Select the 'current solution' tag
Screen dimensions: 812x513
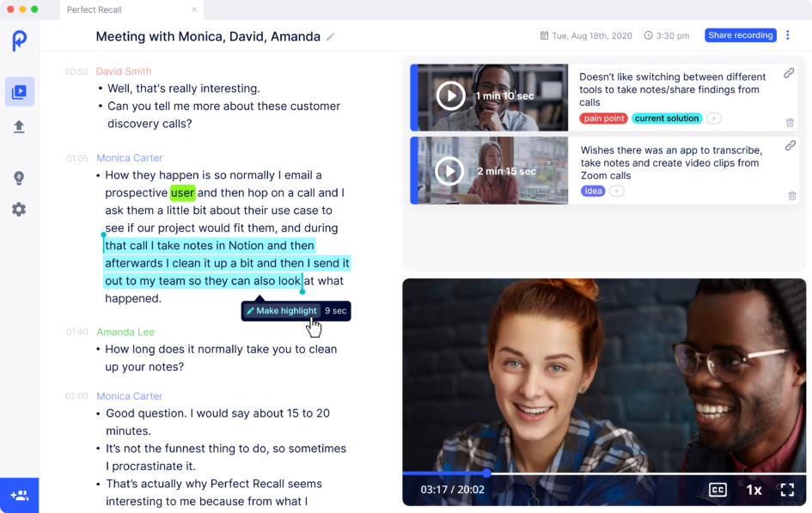tap(667, 119)
